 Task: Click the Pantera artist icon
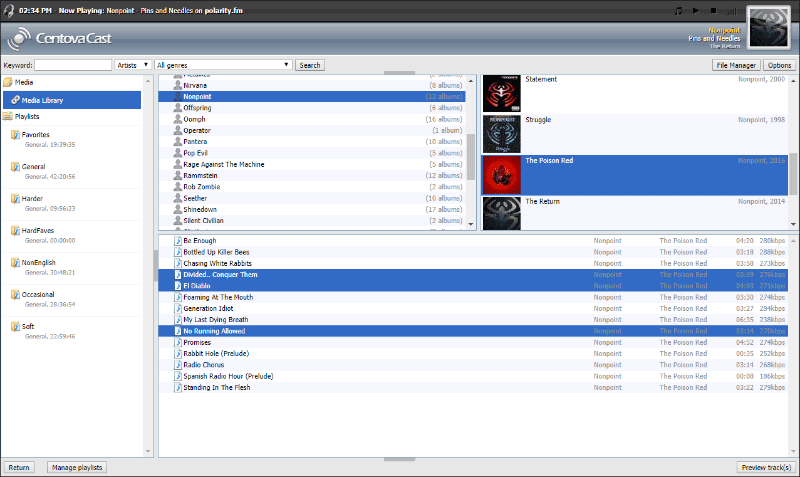(177, 142)
